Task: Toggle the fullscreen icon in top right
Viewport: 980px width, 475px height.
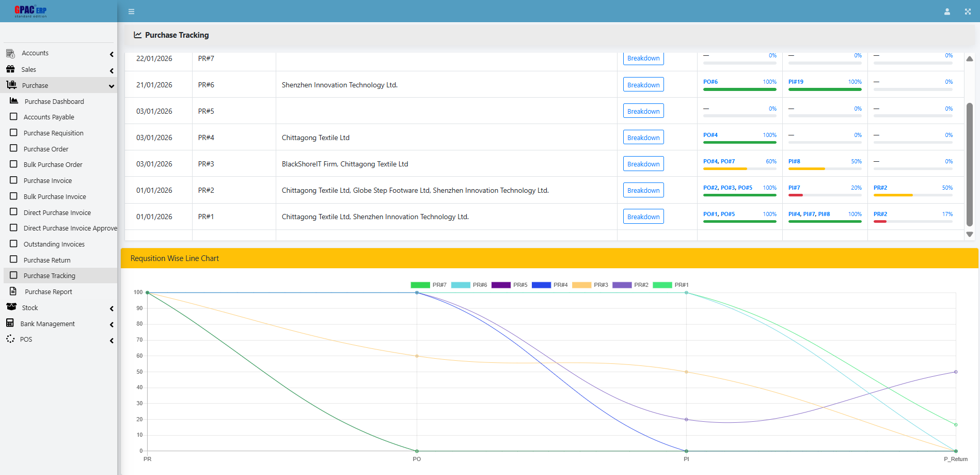Action: tap(968, 11)
